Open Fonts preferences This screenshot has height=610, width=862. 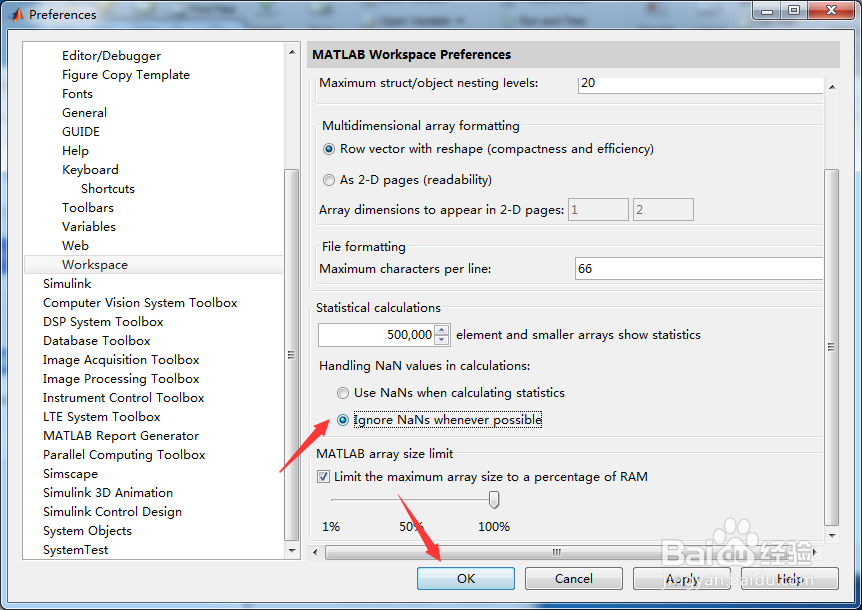tap(78, 94)
